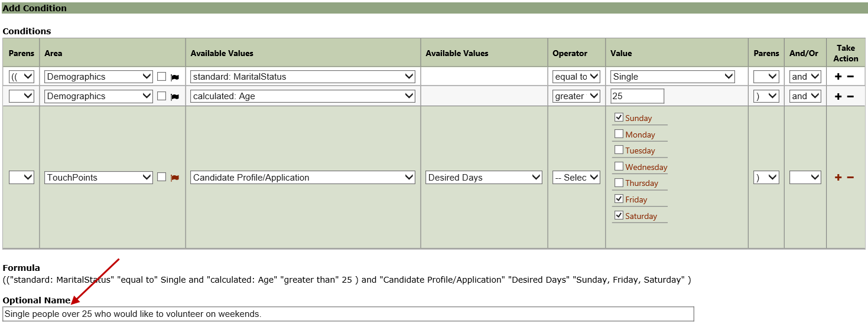
Task: Expand the Value dropdown showing Single
Action: (x=673, y=77)
